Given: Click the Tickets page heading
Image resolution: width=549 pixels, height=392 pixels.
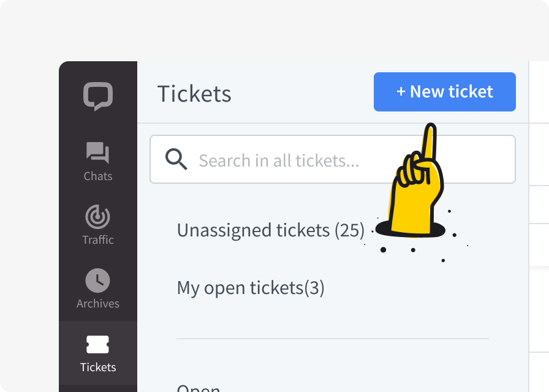Looking at the screenshot, I should pyautogui.click(x=194, y=93).
